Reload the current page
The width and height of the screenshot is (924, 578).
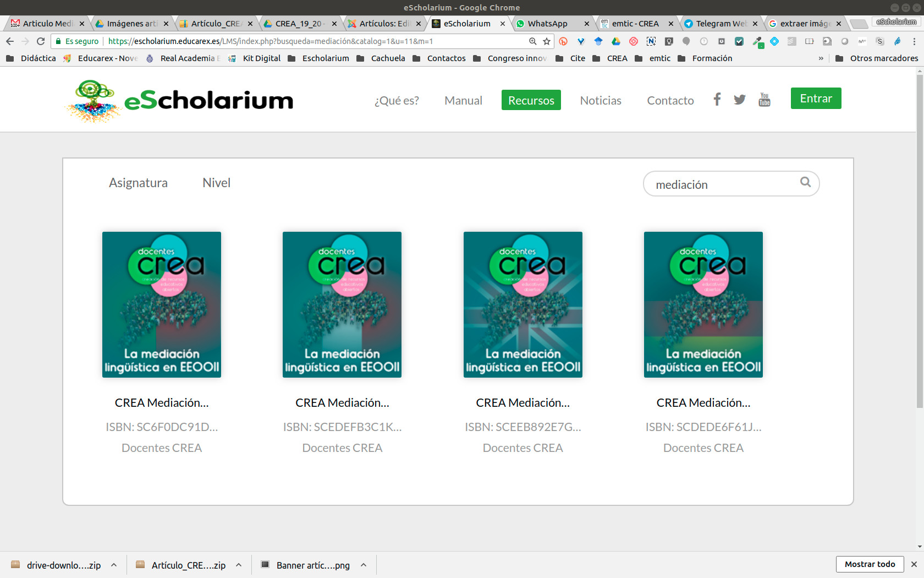[x=41, y=41]
